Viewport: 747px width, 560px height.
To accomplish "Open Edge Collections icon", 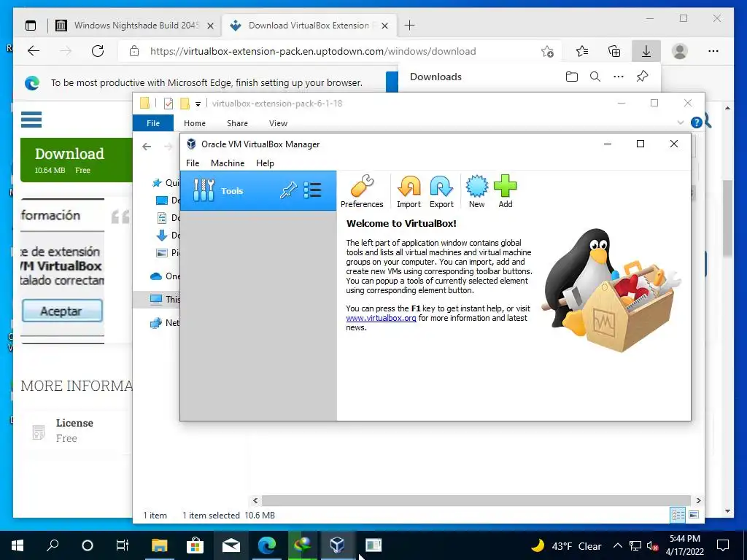I will coord(614,51).
